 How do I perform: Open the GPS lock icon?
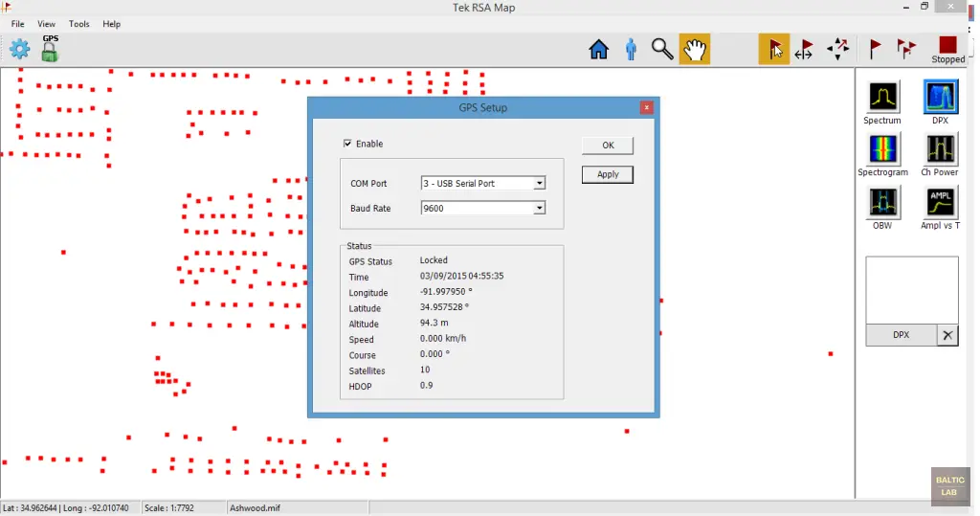pyautogui.click(x=50, y=49)
